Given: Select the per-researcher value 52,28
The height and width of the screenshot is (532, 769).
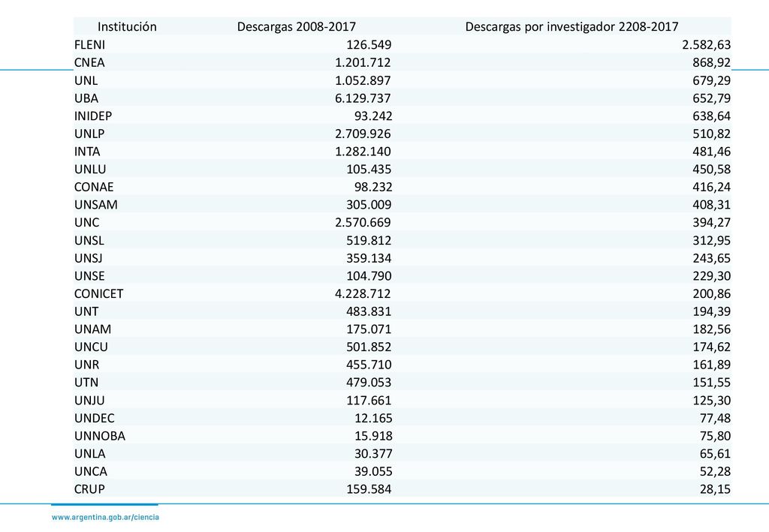Looking at the screenshot, I should click(715, 472).
